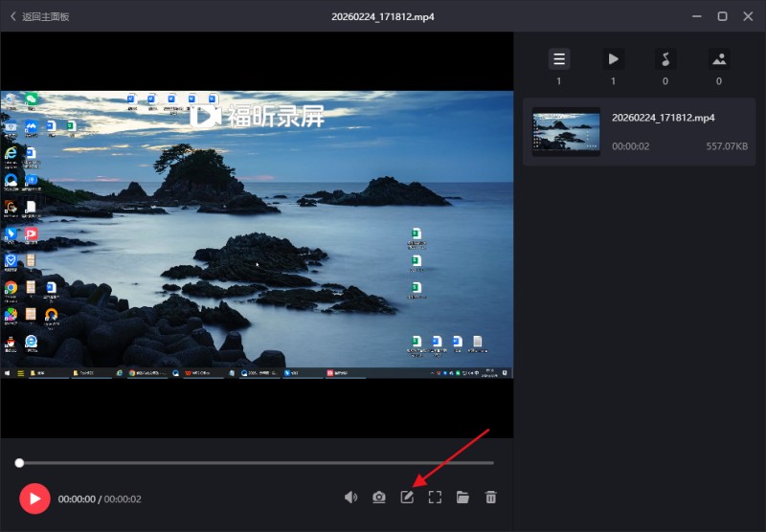Click the middle of the seek bar
766x532 pixels.
coord(257,463)
